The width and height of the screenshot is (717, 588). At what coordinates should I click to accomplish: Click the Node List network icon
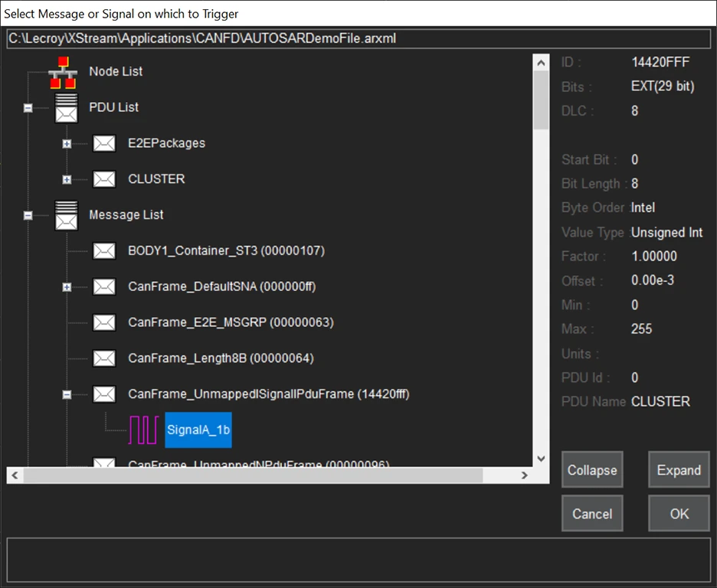point(63,72)
